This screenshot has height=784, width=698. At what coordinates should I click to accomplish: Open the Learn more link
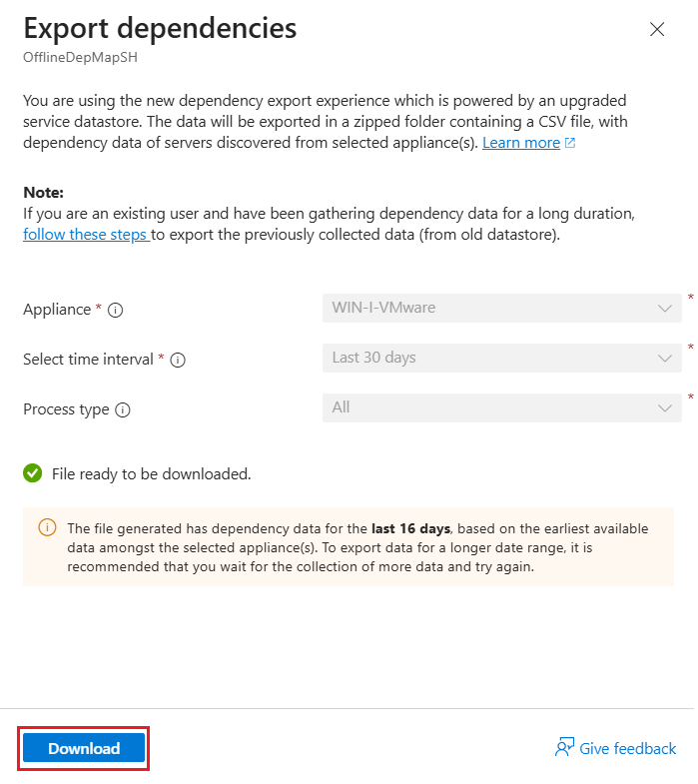tap(521, 143)
